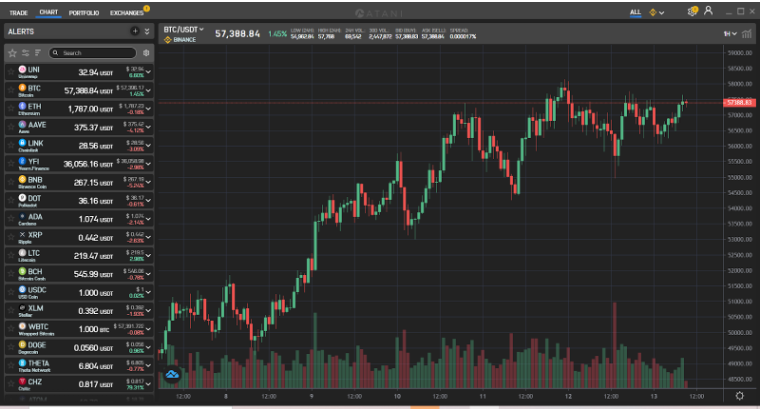The width and height of the screenshot is (761, 409).
Task: Click the current price label 57388.83 on axis
Action: [x=739, y=102]
